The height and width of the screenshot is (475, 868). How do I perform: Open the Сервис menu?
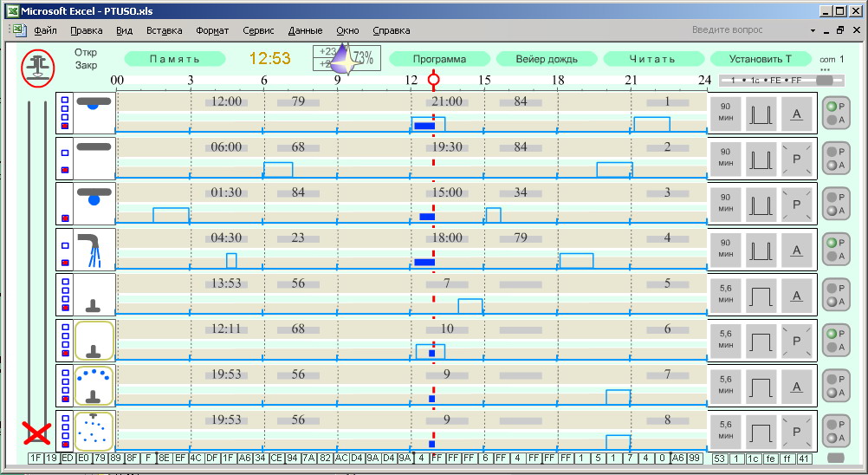coord(258,30)
